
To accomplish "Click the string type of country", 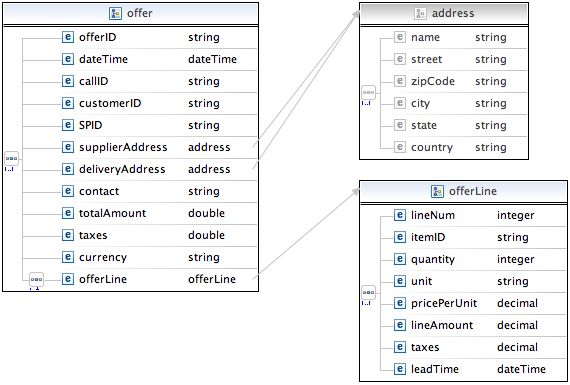I will pyautogui.click(x=491, y=148).
